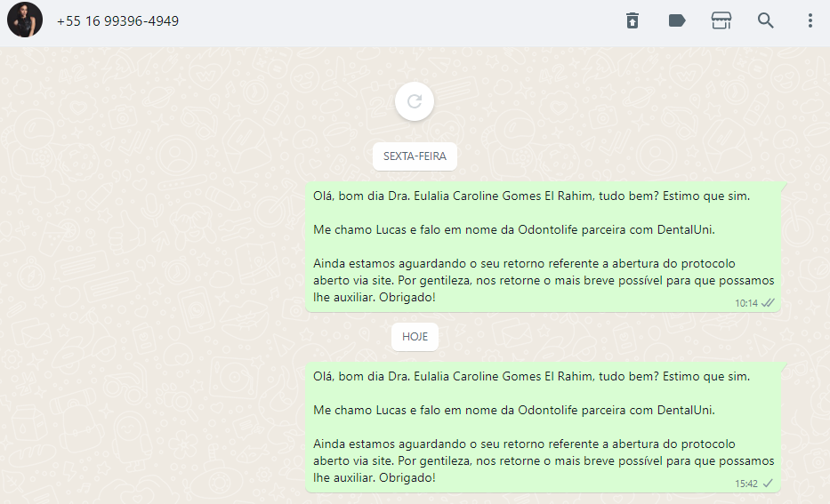Select the Friday message bubble greeting line
This screenshot has width=830, height=504.
(x=531, y=196)
